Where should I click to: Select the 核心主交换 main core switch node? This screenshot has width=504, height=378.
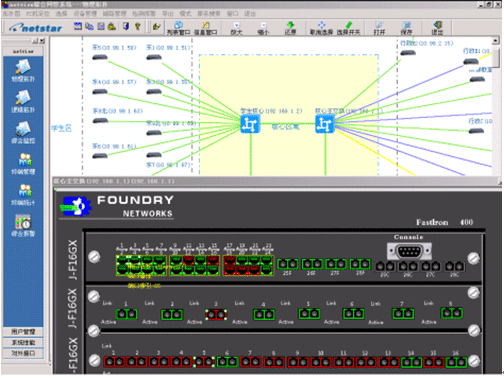(325, 124)
